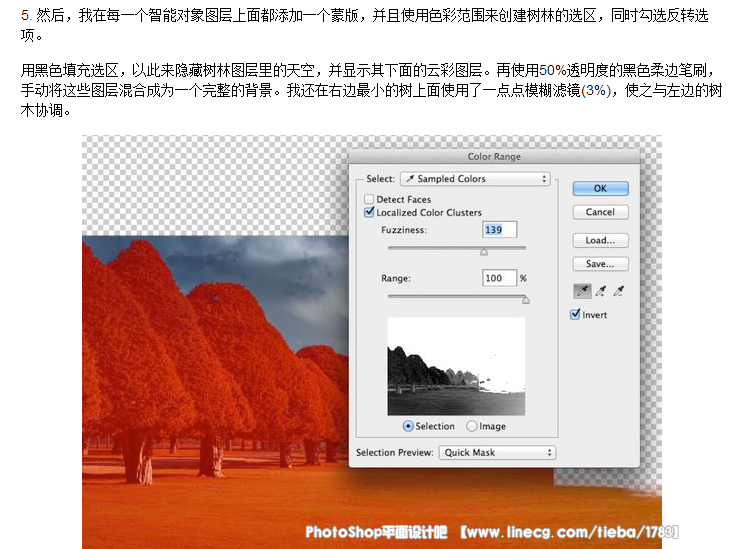Click the Color Range dialog title bar
Viewport: 729px width, 549px height.
[x=494, y=157]
